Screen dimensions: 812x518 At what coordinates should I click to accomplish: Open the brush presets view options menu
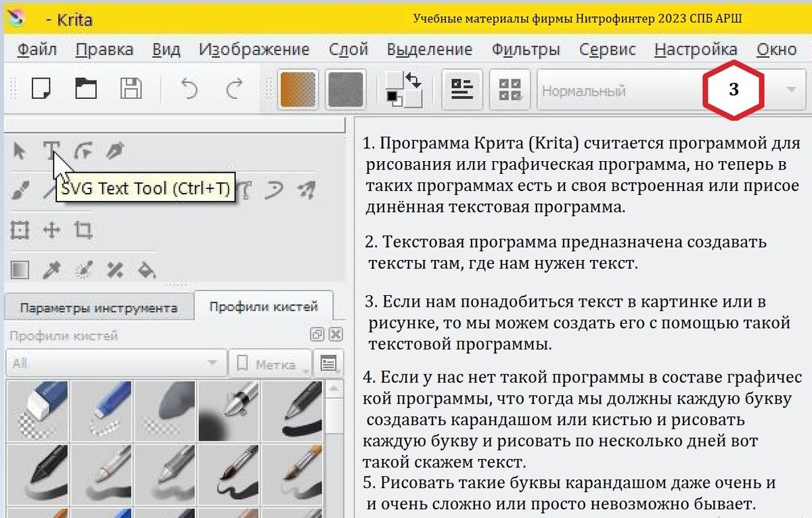[x=329, y=364]
